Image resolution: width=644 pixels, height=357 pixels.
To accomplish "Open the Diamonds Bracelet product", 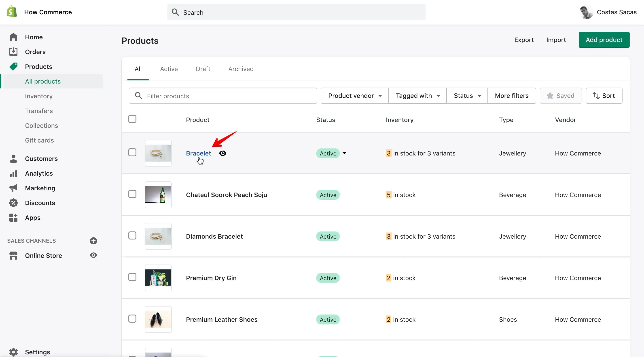I will tap(214, 236).
